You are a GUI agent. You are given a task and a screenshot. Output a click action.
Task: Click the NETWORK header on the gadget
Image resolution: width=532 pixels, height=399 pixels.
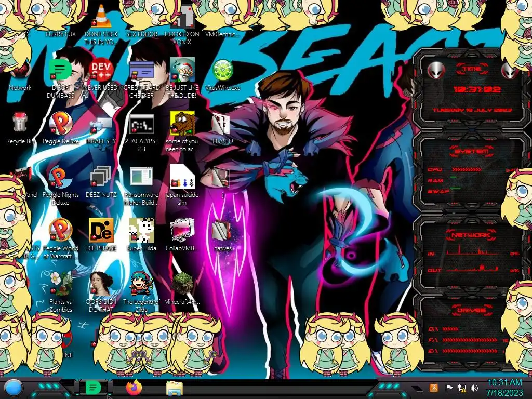click(x=471, y=235)
